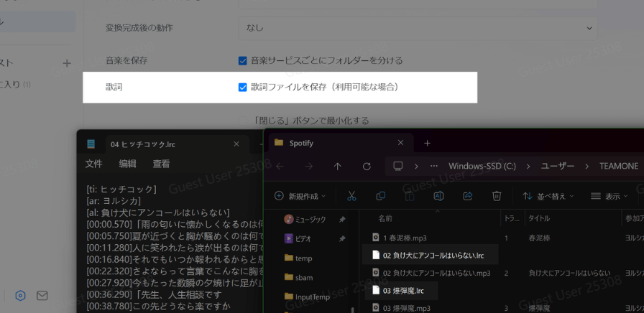The width and height of the screenshot is (644, 313).
Task: Open the 文件 menu in Notepad
Action: tap(93, 164)
